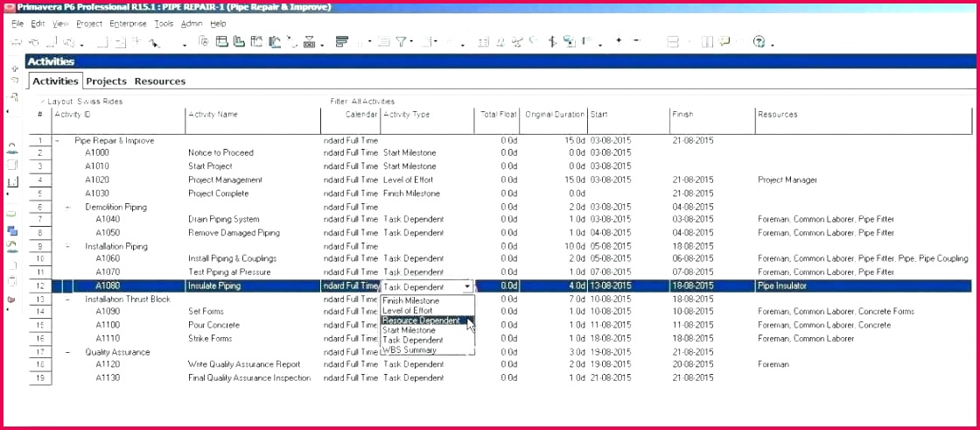Open the dropdown arrow next to Help icon
This screenshot has height=430, width=980.
[773, 45]
